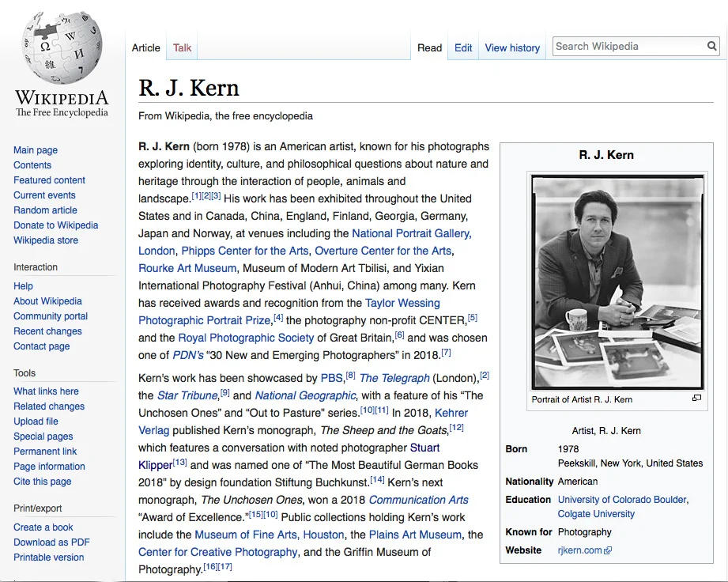
Task: Open Center for Creative Photography link
Action: (217, 552)
